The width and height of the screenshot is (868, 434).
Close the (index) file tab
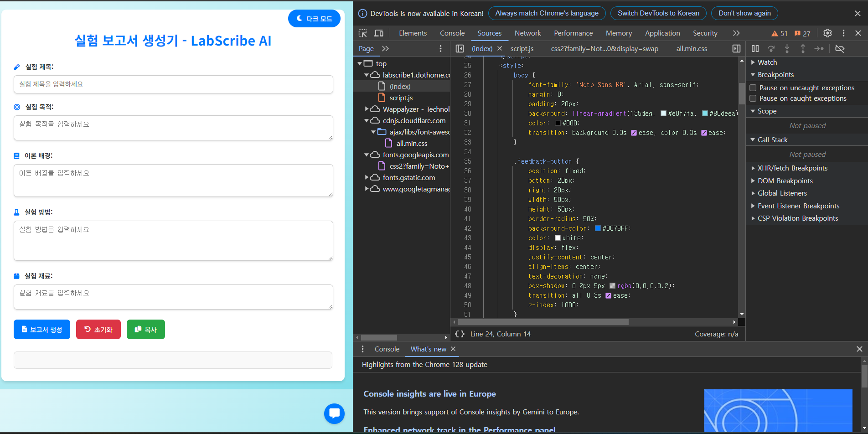point(500,48)
